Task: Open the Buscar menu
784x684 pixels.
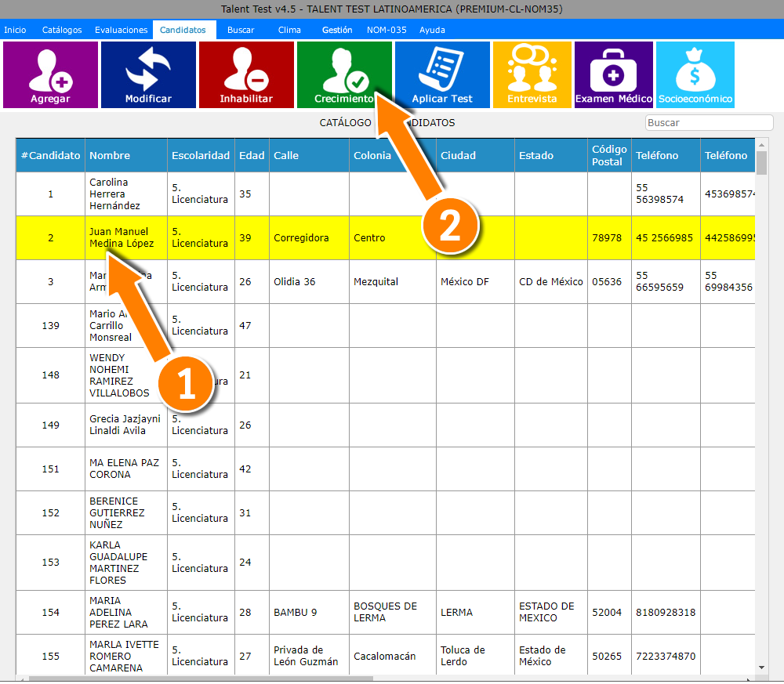Action: pos(241,30)
